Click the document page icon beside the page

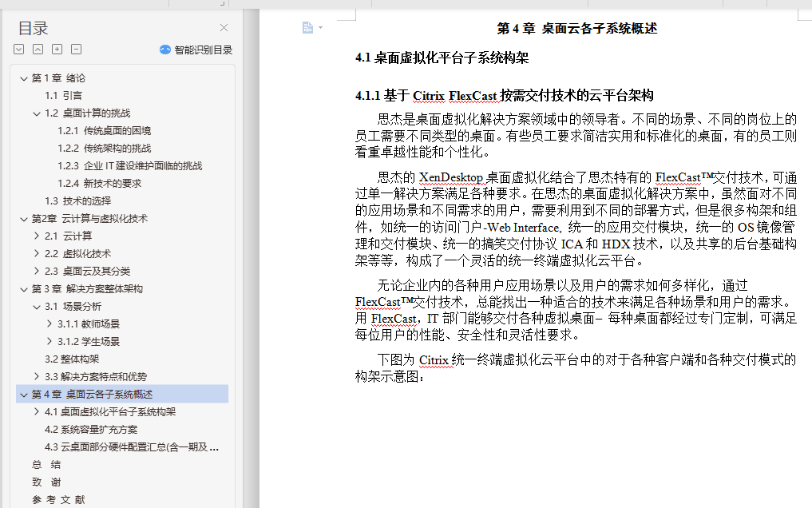[x=307, y=27]
